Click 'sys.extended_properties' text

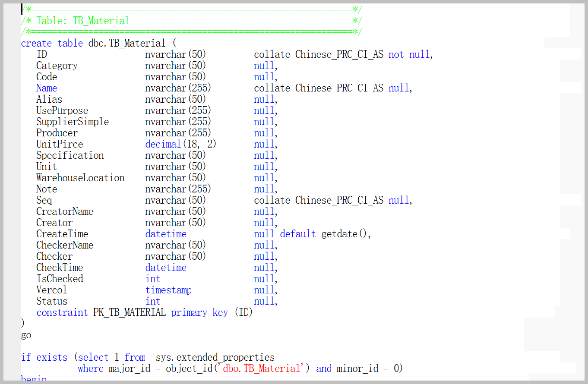215,357
